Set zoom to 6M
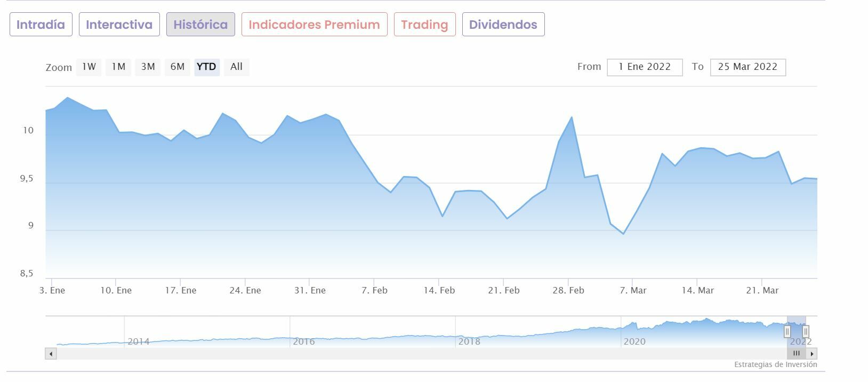Screen dimensions: 868x382 pos(177,67)
